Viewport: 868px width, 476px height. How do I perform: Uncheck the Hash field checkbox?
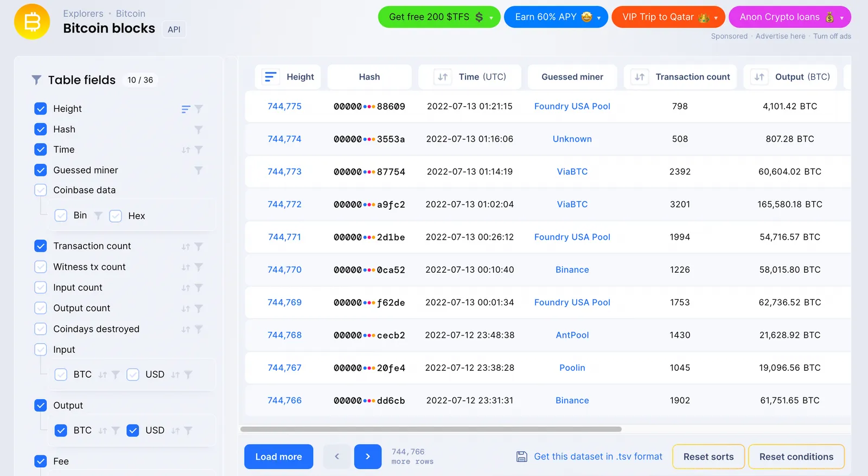coord(41,129)
